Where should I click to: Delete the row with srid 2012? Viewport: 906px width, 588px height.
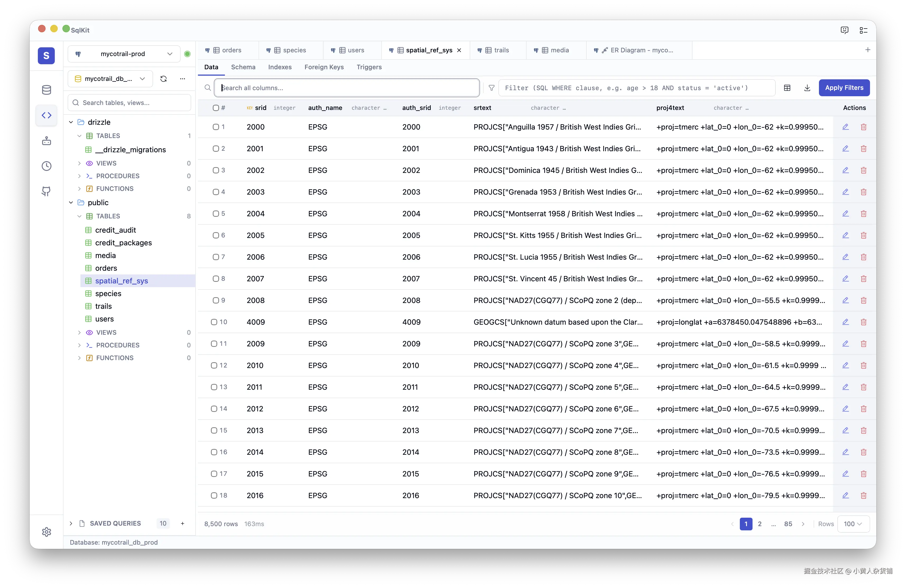863,409
